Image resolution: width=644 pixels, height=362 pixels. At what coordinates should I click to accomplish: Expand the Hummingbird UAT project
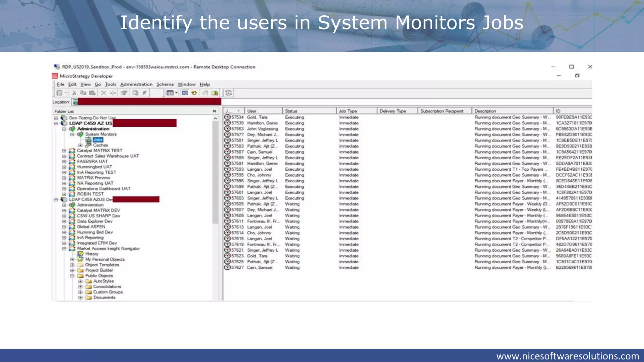tap(64, 167)
